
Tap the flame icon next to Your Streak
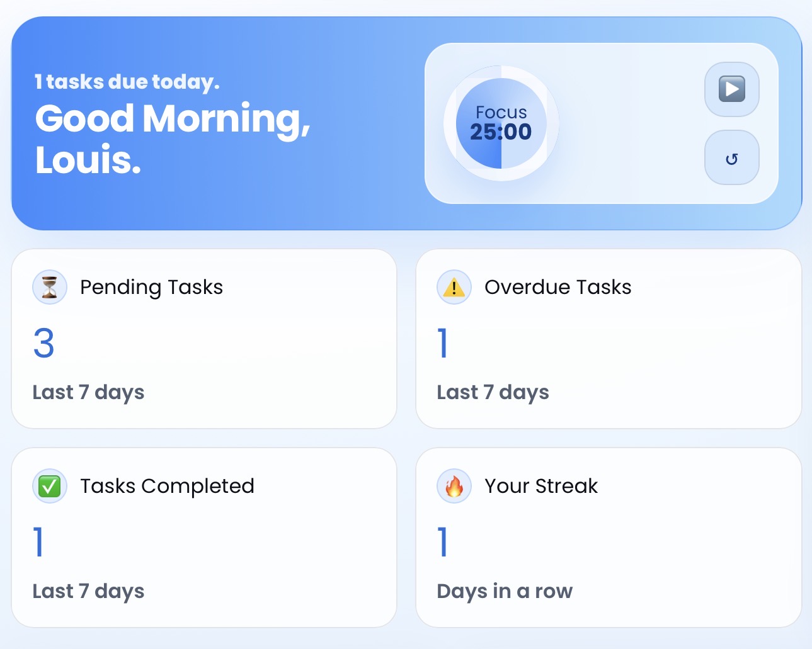(x=454, y=486)
